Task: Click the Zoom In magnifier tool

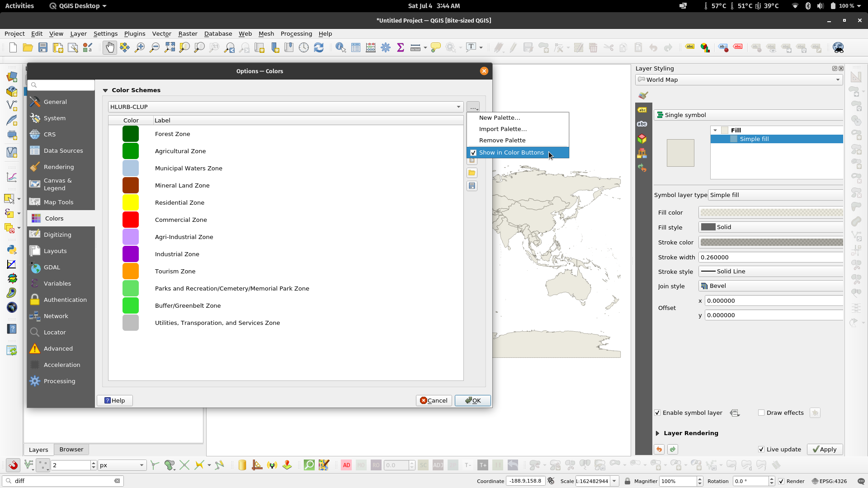Action: (140, 47)
